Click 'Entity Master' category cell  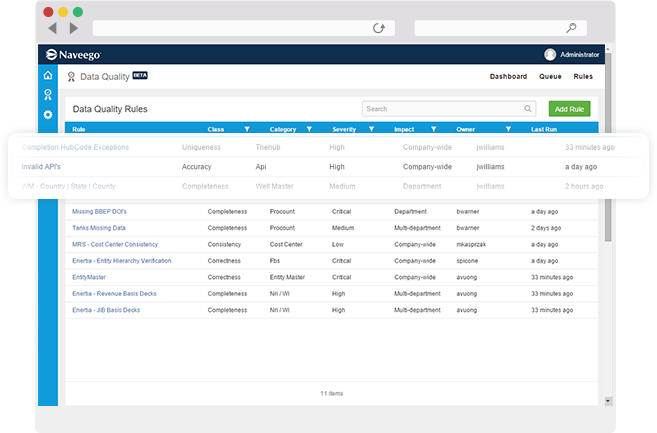pos(287,277)
